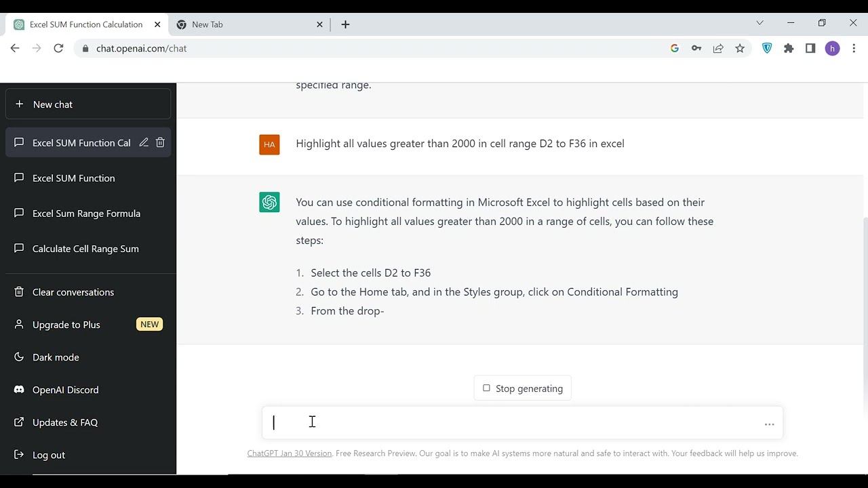
Task: Open OpenAI Discord link
Action: pos(88,390)
